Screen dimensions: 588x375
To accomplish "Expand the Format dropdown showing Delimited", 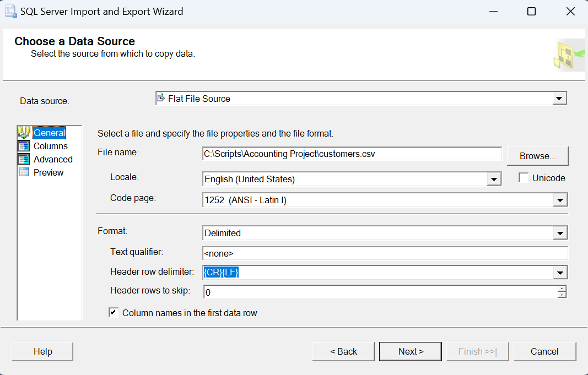I will [560, 232].
